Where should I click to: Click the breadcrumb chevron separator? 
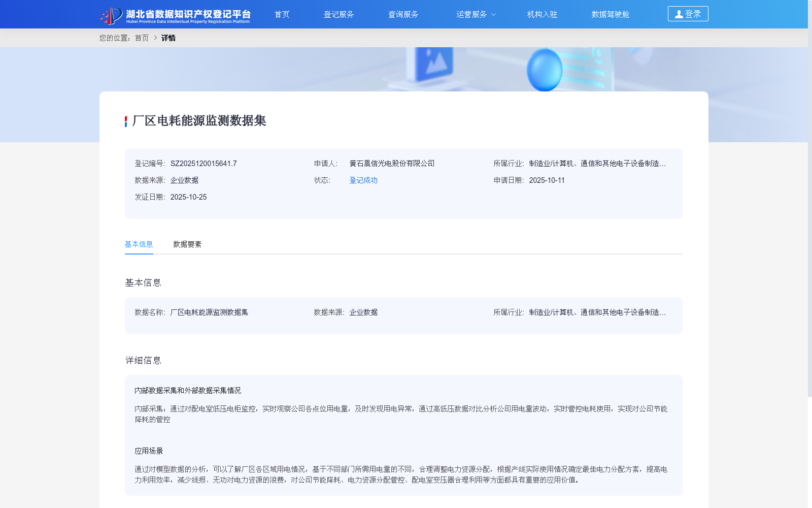tap(155, 38)
